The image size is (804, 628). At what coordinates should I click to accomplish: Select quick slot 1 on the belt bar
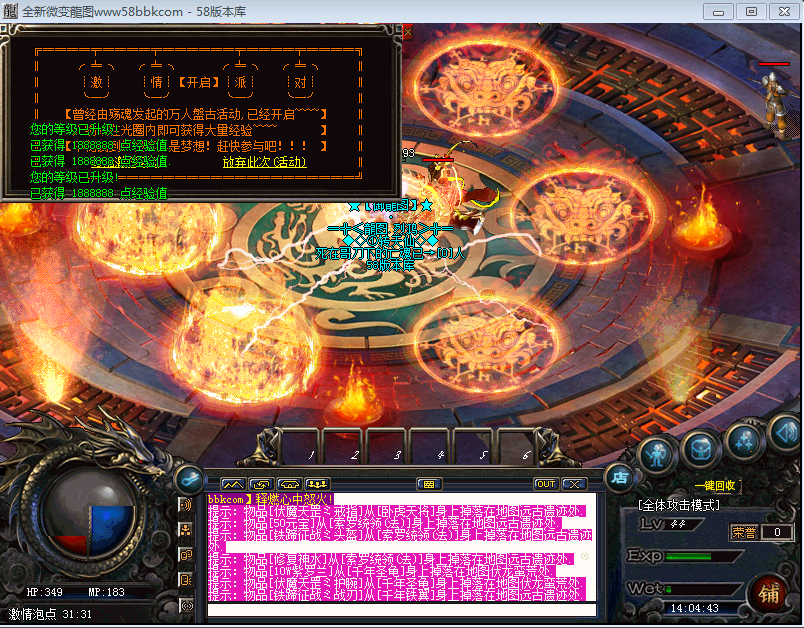click(302, 447)
